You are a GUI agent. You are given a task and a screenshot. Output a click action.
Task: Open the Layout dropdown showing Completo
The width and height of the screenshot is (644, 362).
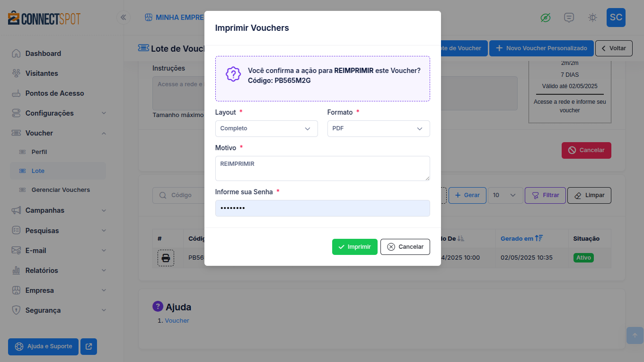point(266,128)
